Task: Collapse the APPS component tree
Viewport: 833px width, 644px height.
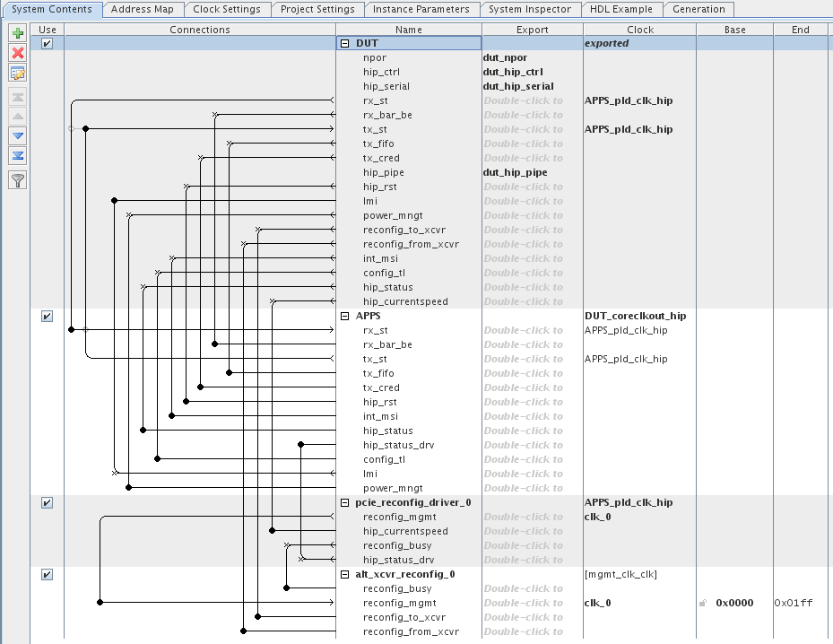Action: coord(344,316)
